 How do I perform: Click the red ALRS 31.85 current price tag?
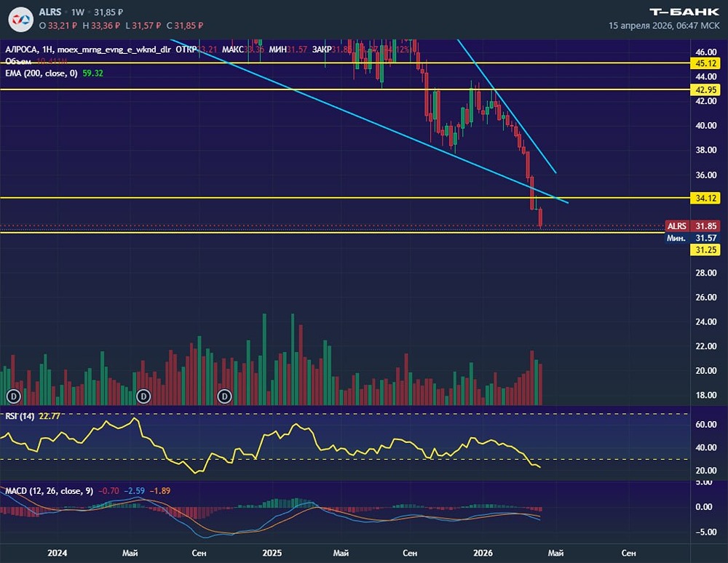(692, 225)
